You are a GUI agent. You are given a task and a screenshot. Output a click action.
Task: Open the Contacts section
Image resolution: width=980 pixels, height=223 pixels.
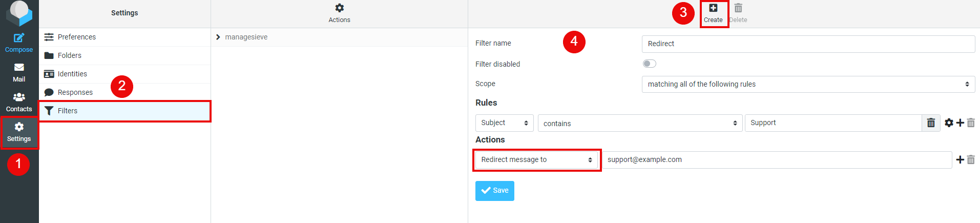click(x=19, y=102)
